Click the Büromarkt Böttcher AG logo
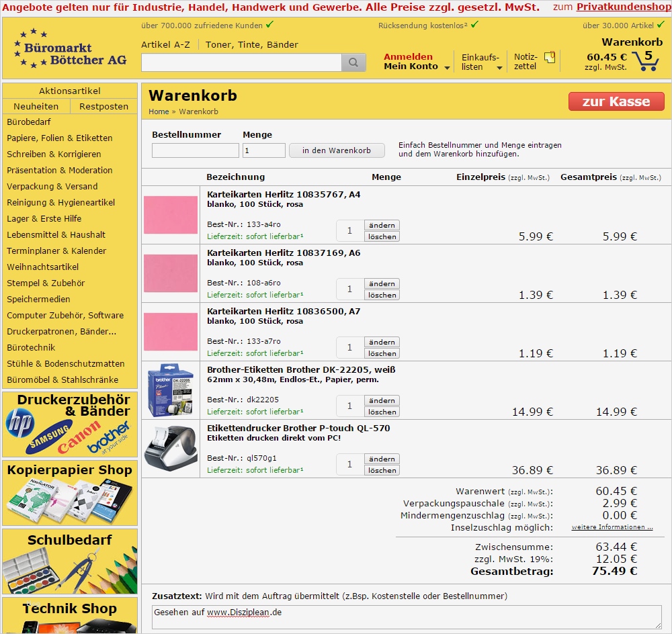The width and height of the screenshot is (672, 634). tap(71, 48)
